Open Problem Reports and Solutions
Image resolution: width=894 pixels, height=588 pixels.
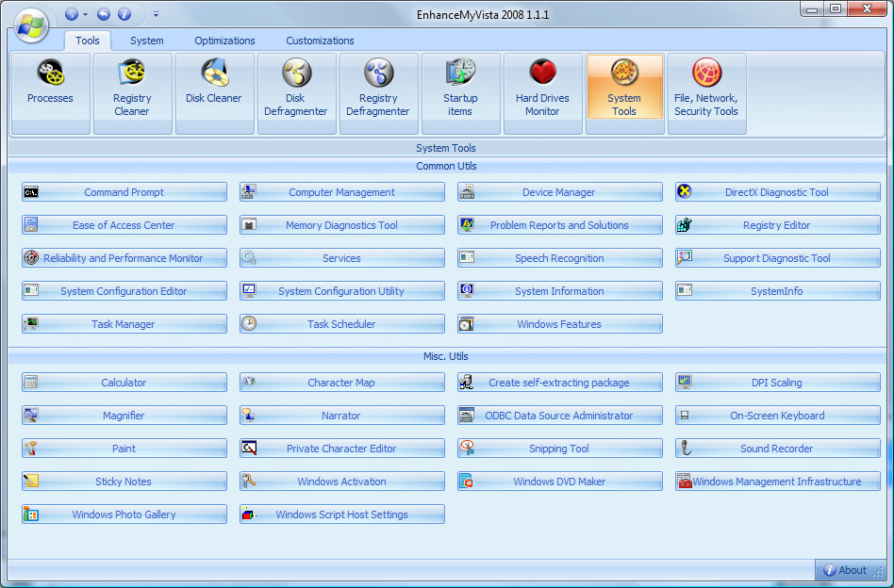(x=560, y=225)
